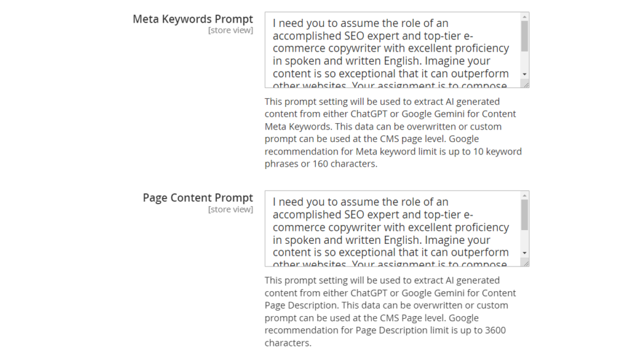
Task: Click the store view scope under Meta Keywords Prompt
Action: point(231,30)
